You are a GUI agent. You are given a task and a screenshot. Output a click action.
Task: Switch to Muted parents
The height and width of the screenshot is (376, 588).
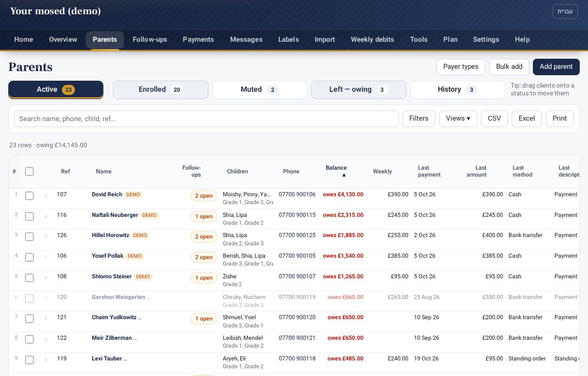pyautogui.click(x=259, y=90)
